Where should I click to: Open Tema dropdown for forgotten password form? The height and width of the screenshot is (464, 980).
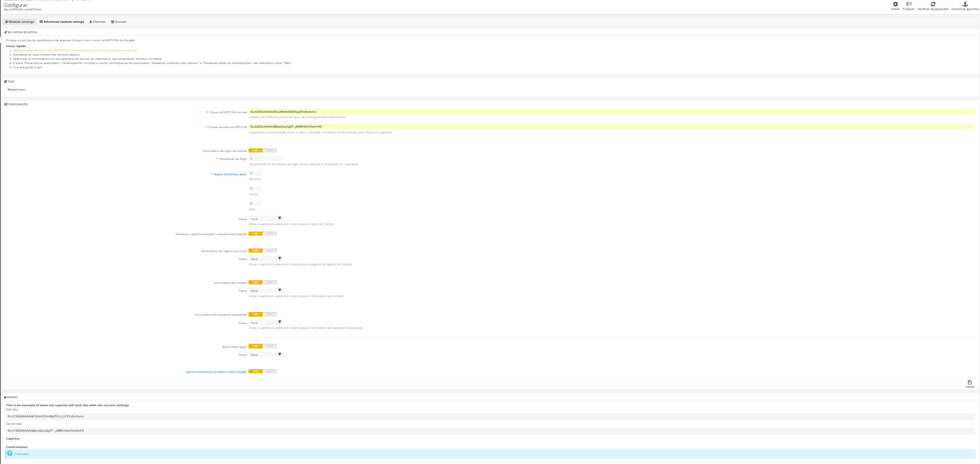coord(266,322)
